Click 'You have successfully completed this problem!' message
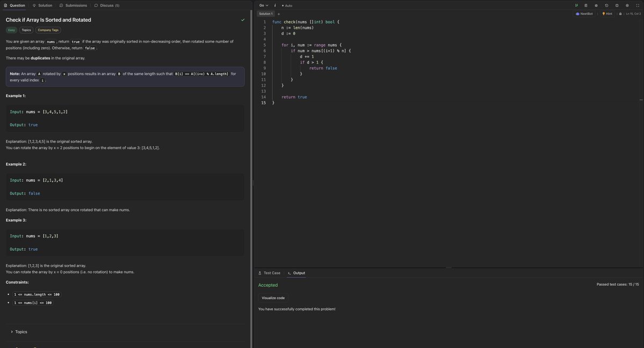Image resolution: width=644 pixels, height=348 pixels. (296, 309)
